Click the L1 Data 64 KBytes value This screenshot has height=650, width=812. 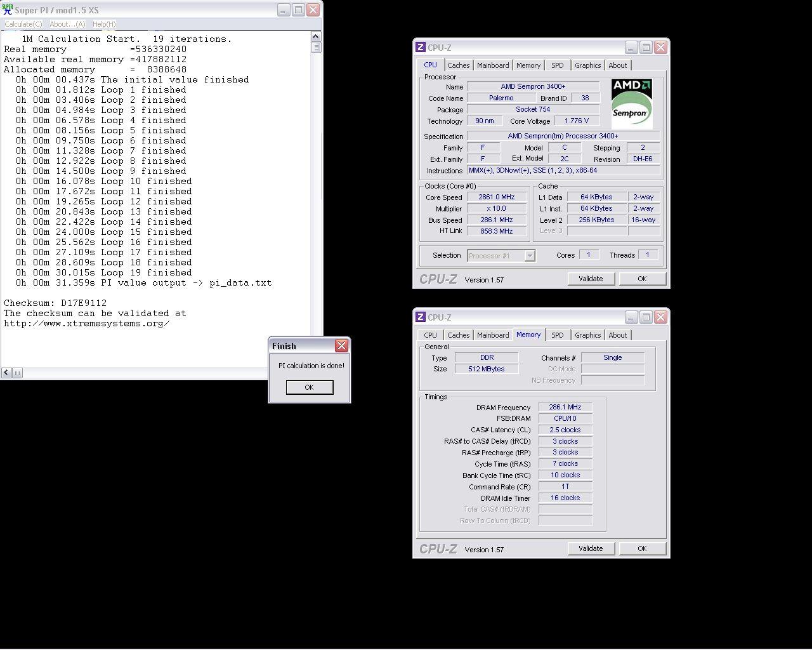(x=596, y=197)
